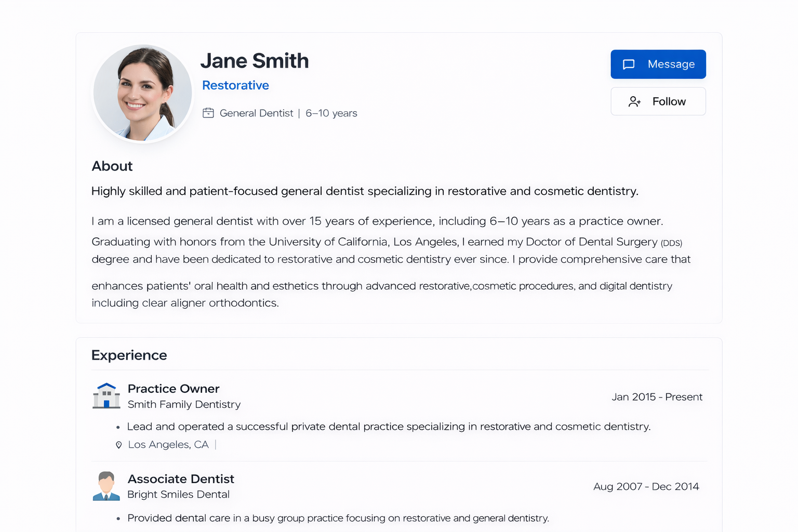
Task: Toggle the Follow state for Jane Smith
Action: coord(658,101)
